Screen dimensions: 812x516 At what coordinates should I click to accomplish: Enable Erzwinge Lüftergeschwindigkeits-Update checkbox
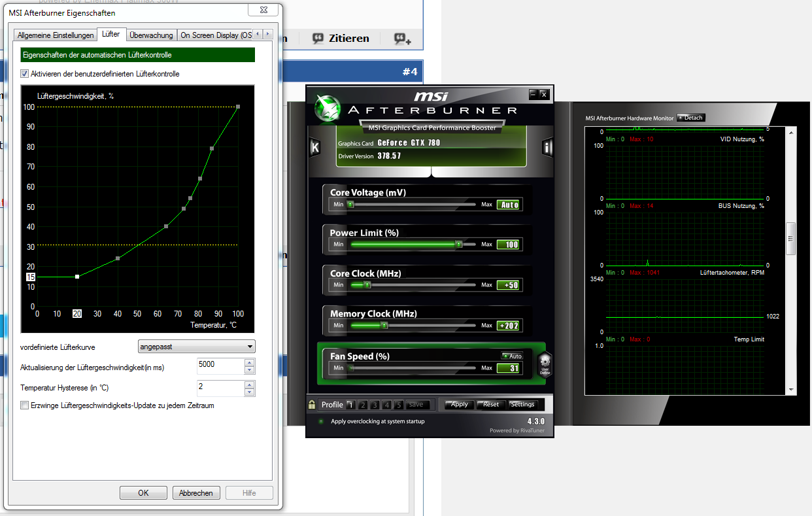pyautogui.click(x=25, y=405)
